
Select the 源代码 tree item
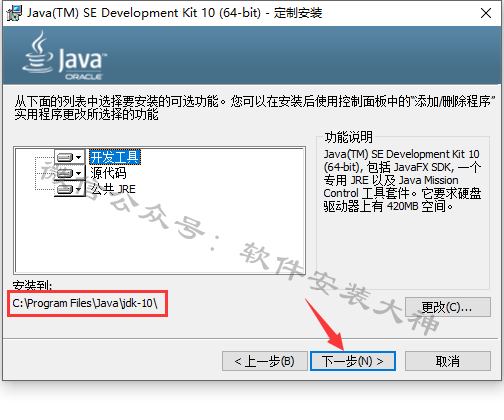[108, 173]
